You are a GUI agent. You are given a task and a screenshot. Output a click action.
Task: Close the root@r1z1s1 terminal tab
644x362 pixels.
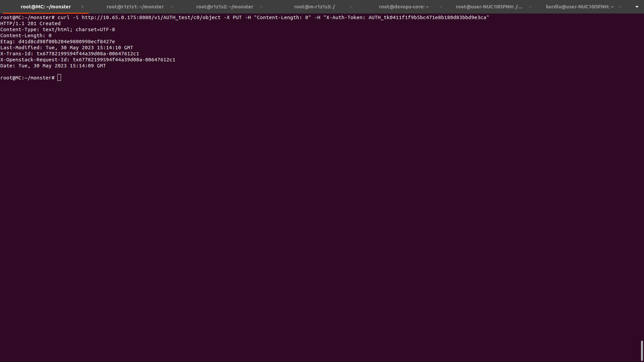(x=172, y=7)
